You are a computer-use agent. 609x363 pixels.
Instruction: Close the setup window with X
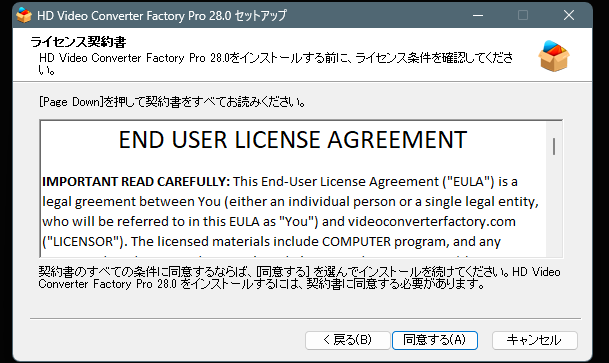point(569,16)
